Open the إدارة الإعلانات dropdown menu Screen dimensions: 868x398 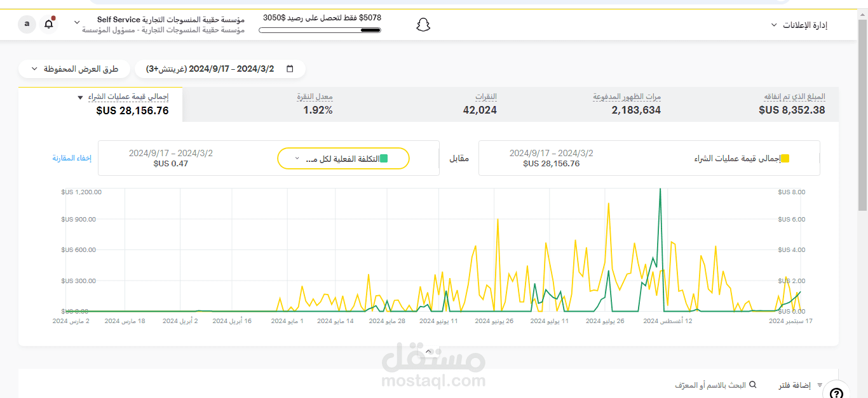(799, 25)
